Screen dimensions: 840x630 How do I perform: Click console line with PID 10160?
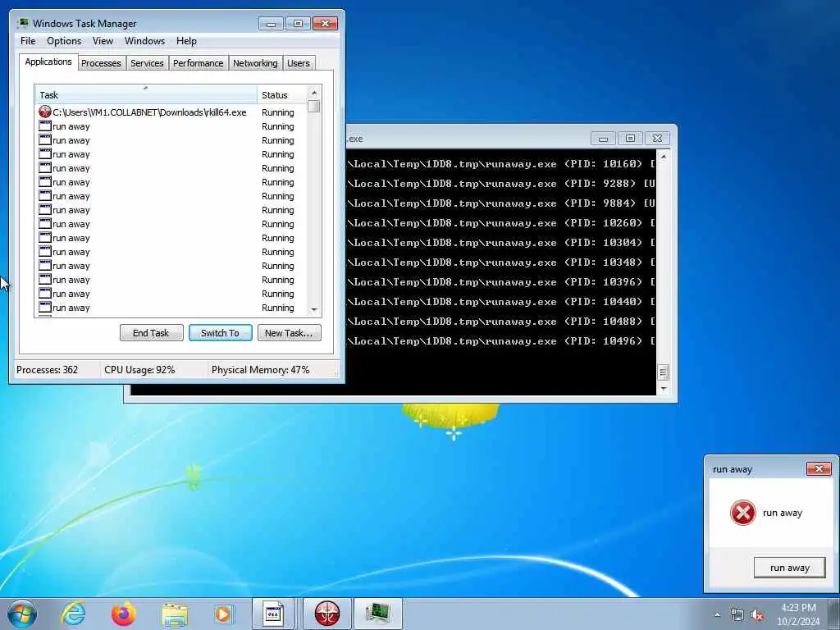tap(501, 163)
